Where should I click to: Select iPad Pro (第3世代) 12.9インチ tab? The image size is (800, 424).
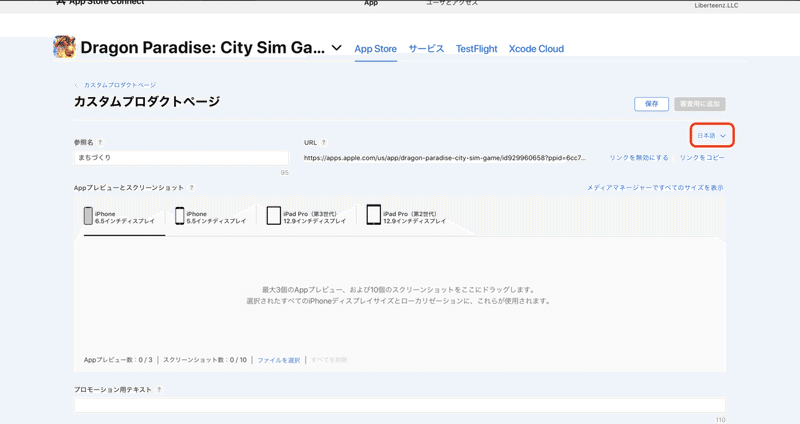[x=307, y=216]
